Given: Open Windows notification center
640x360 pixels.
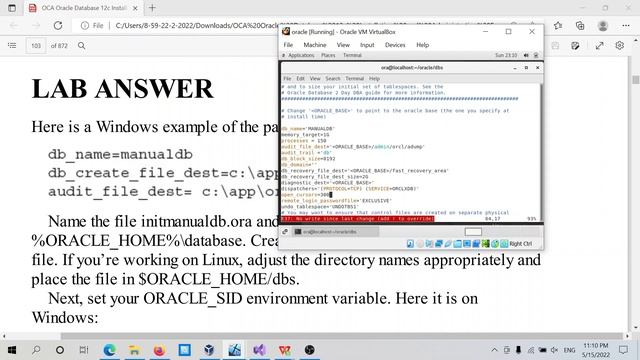Looking at the screenshot, I should click(x=623, y=350).
